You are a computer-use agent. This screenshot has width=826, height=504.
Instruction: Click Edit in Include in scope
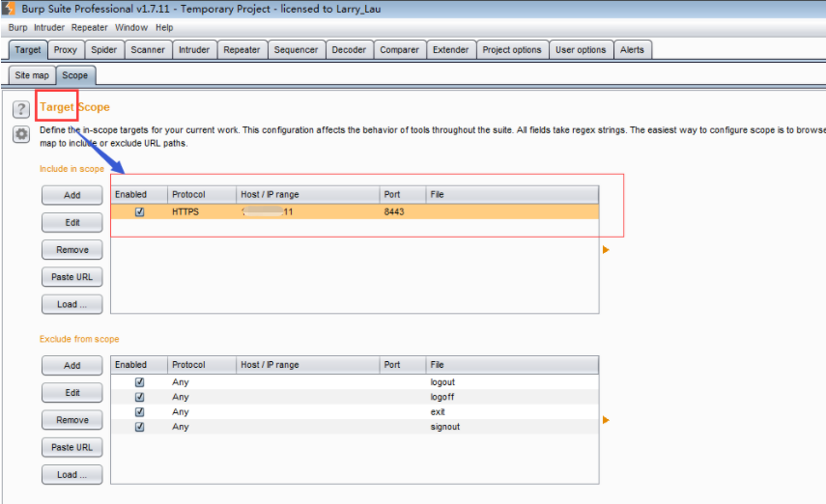click(x=72, y=223)
